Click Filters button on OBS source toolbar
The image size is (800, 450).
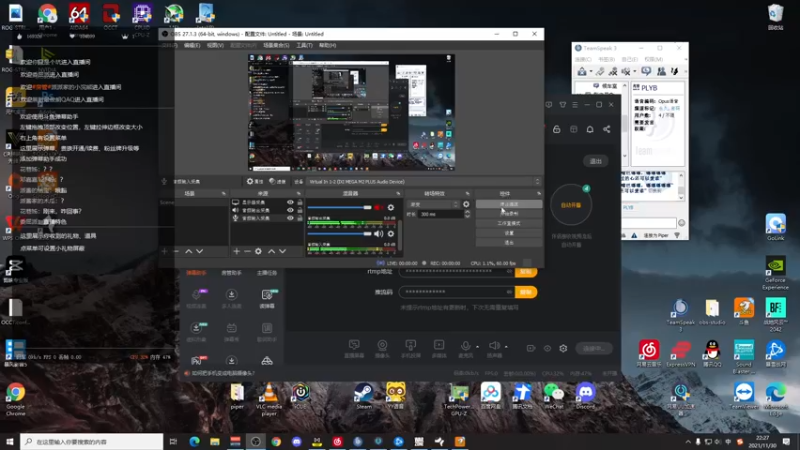[278, 182]
